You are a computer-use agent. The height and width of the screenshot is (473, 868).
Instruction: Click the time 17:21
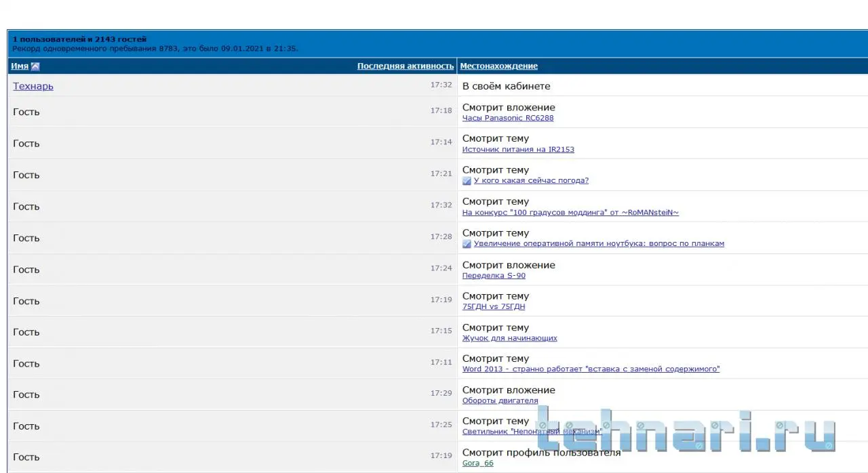(441, 174)
